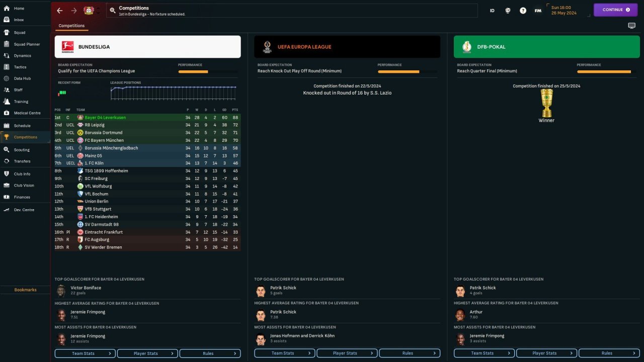This screenshot has width=644, height=362.
Task: Open Arthur's profile in the DFB-Pokal panel
Action: pyautogui.click(x=476, y=312)
